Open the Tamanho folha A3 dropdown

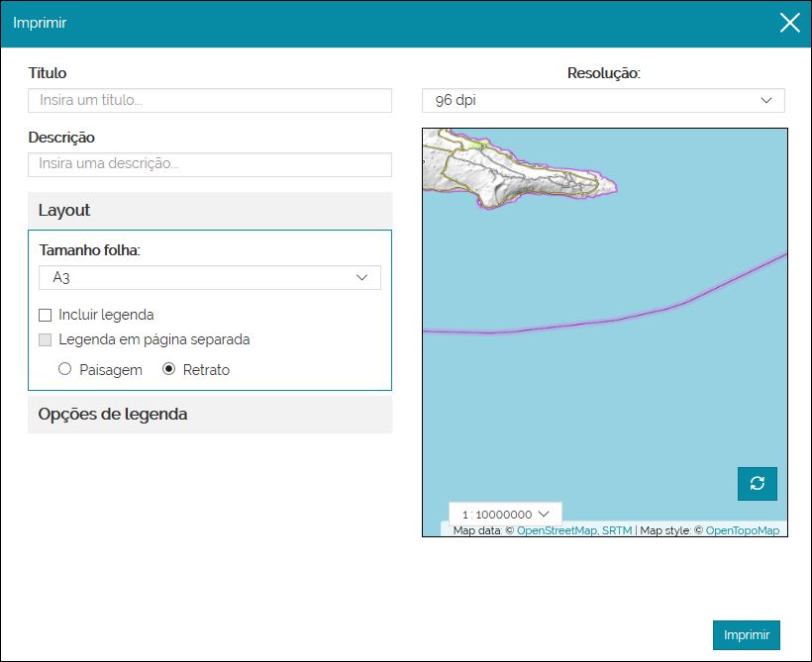pyautogui.click(x=210, y=277)
